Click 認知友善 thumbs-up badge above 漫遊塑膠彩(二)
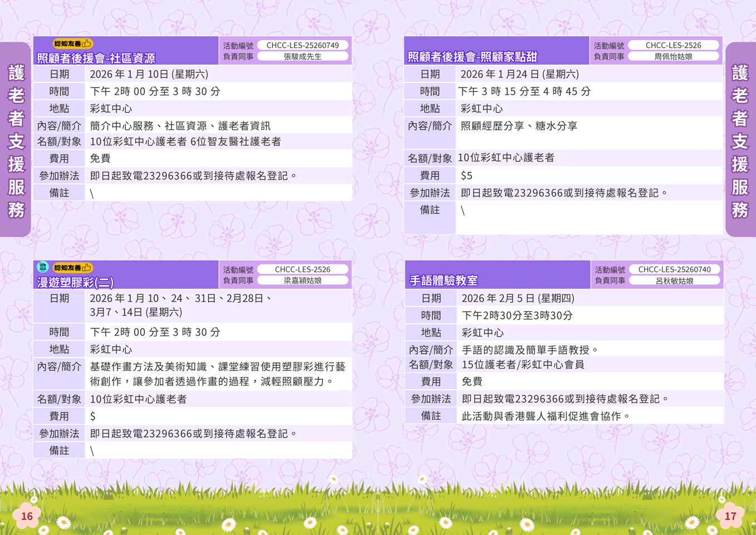 pyautogui.click(x=72, y=268)
